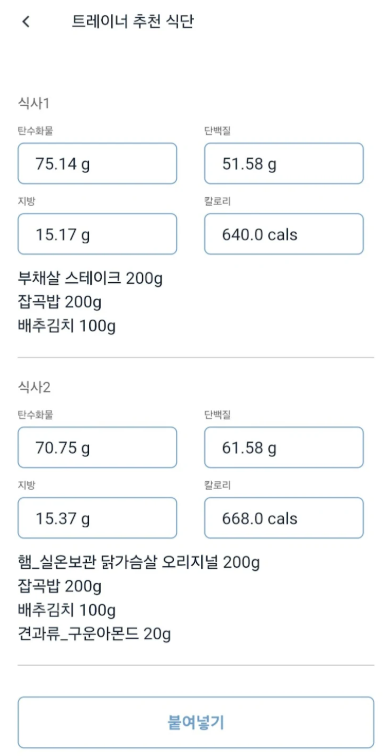Select Meal 1 carbs field showing 75.14 g
The image size is (392, 756).
[x=97, y=163]
